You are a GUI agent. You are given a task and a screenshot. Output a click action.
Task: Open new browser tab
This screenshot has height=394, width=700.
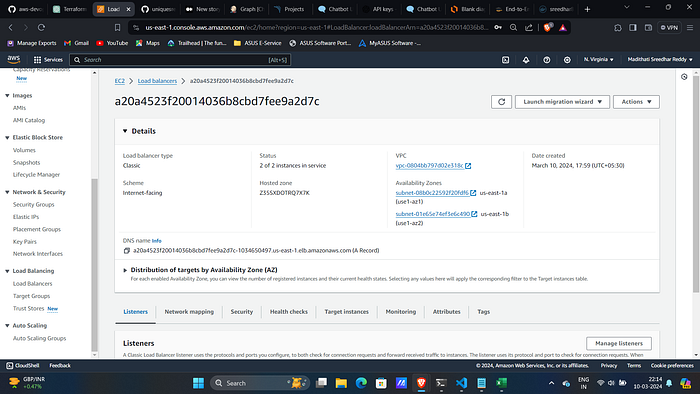[588, 9]
